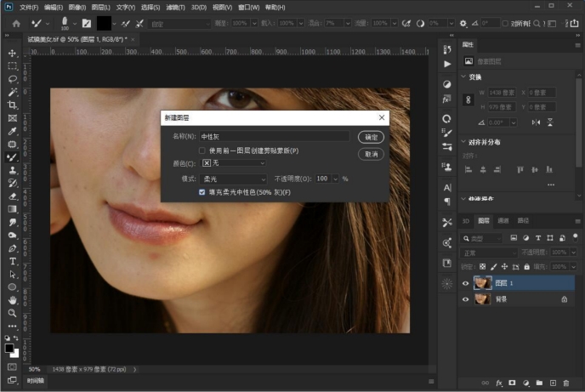Close the 试镜美女.tif document tab
The image size is (585, 392).
(133, 39)
